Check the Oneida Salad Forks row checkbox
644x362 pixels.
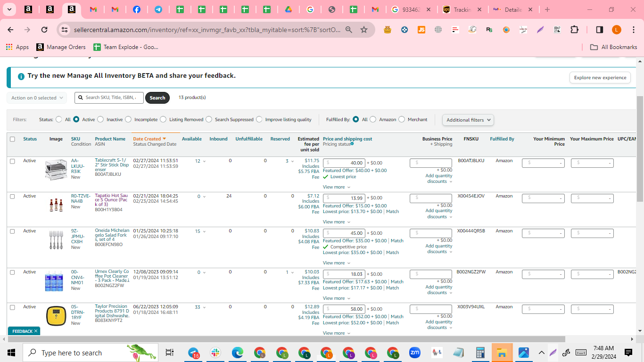click(x=12, y=231)
